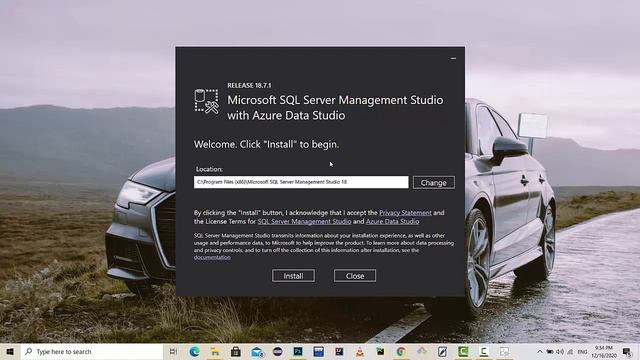
Task: Click the taskbar search box
Action: click(x=92, y=351)
